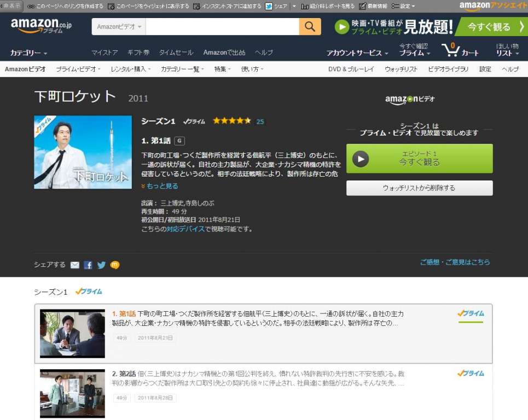Image resolution: width=528 pixels, height=420 pixels.
Task: Expand プライム・ビデオ submenu
Action: point(78,69)
